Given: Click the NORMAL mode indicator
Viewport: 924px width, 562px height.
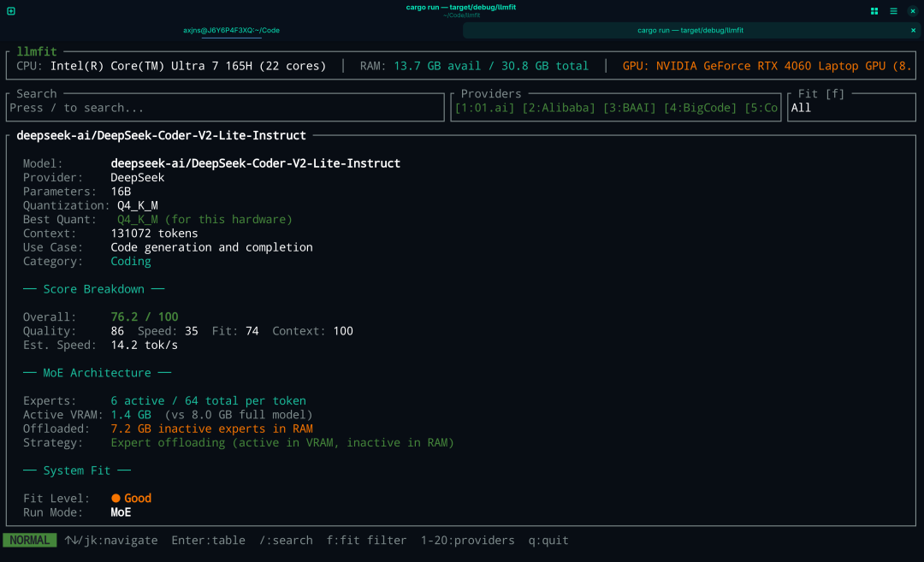Looking at the screenshot, I should click(x=29, y=541).
